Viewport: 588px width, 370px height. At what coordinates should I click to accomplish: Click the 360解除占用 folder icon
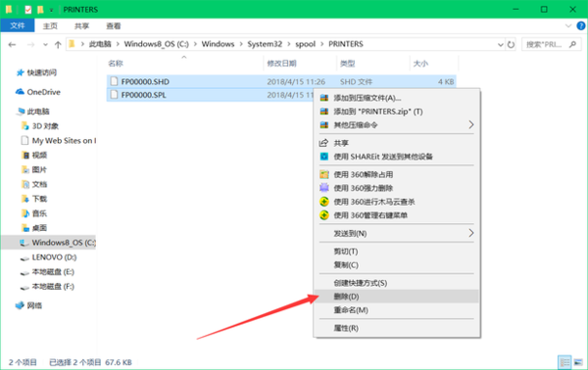(x=324, y=174)
